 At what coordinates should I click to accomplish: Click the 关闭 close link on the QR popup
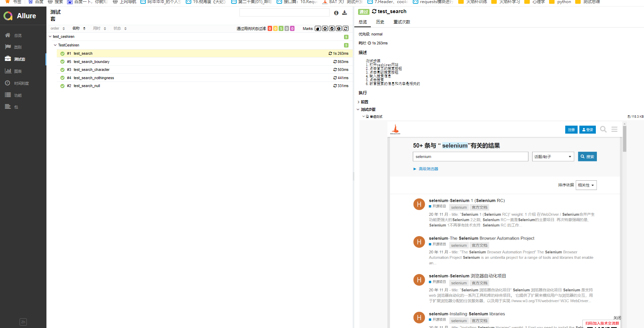pos(617,318)
